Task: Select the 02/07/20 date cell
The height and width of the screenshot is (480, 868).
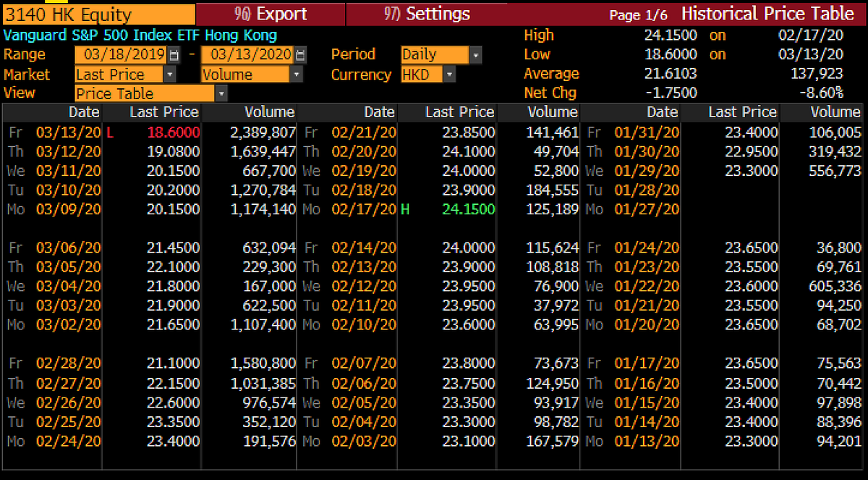Action: point(364,363)
